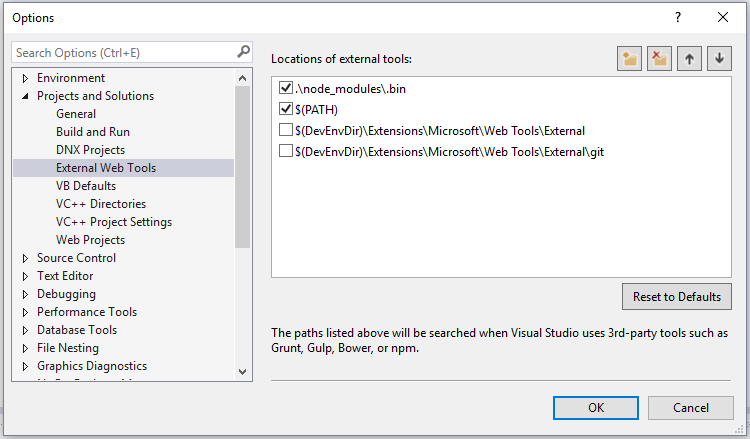
Task: Expand the Text Editor node
Action: pyautogui.click(x=25, y=276)
